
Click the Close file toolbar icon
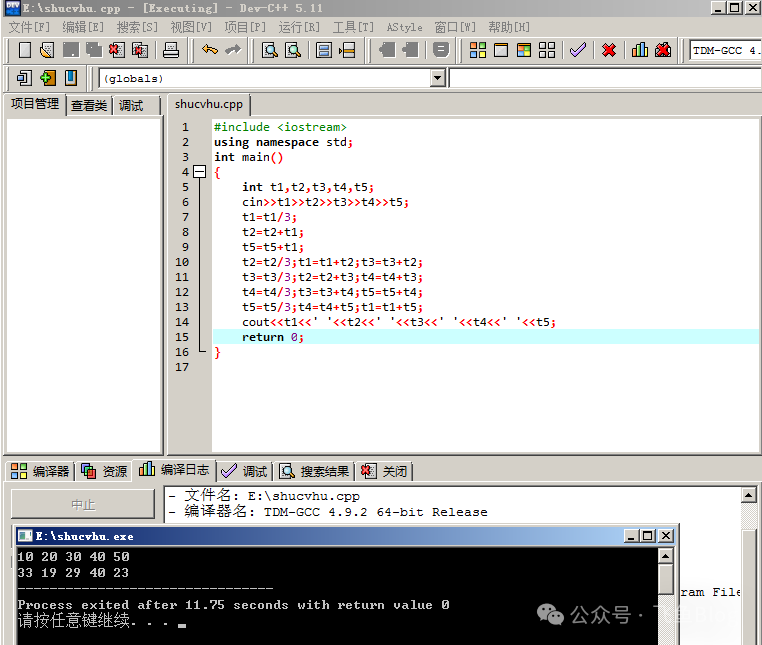click(117, 50)
